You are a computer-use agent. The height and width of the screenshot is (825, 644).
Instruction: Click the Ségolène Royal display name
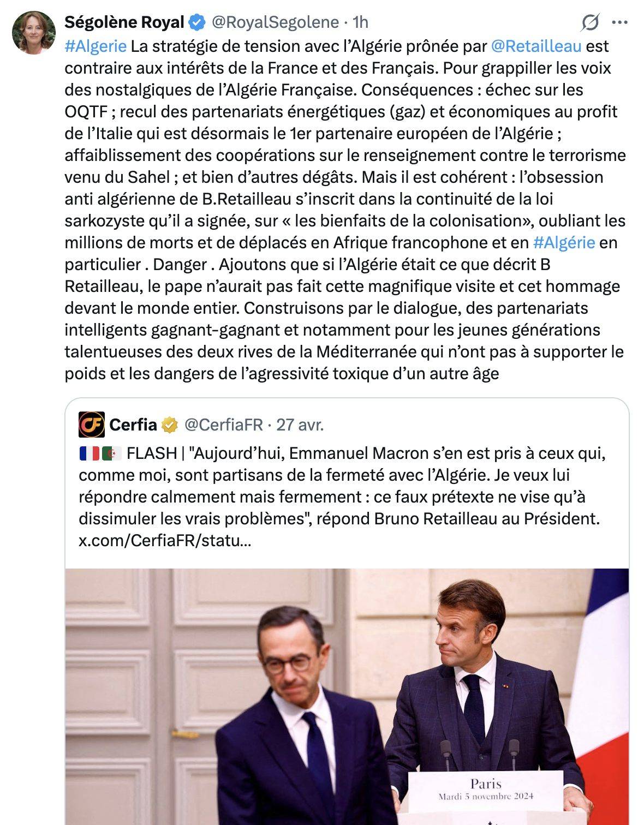tap(124, 22)
